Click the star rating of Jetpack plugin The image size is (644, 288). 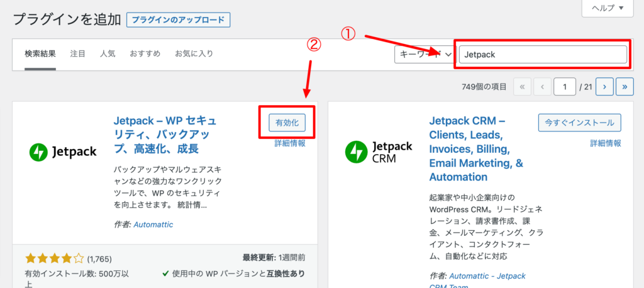54,258
